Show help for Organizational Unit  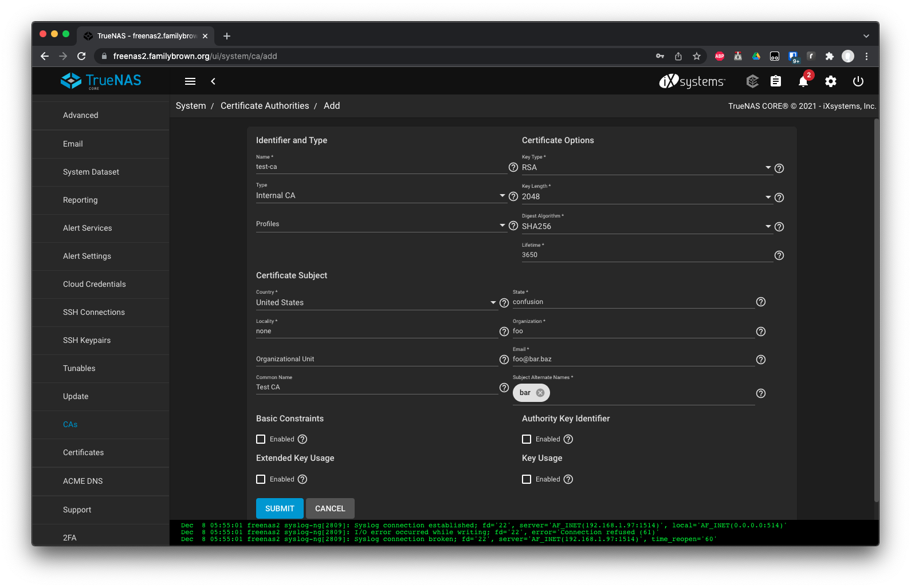504,360
